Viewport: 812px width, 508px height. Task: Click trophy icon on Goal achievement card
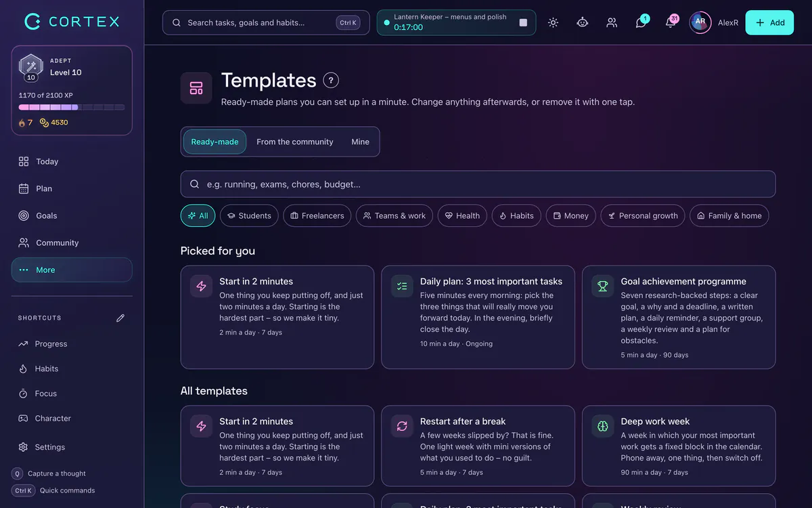(603, 287)
